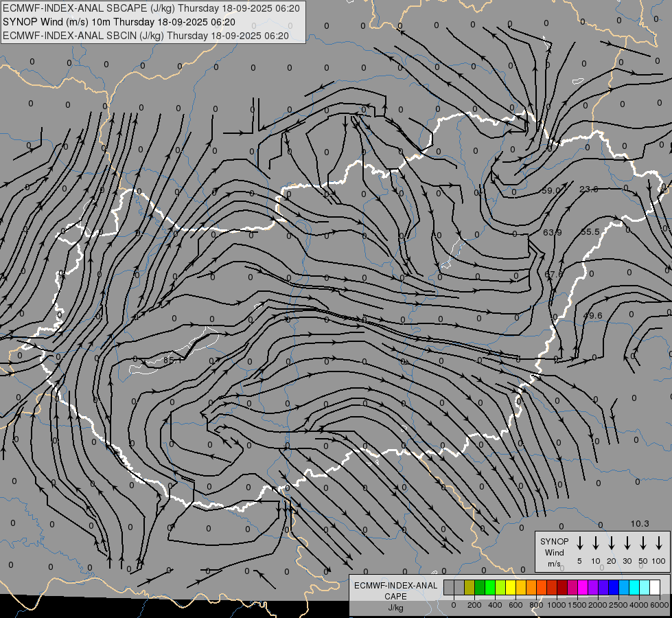This screenshot has height=618, width=672.
Task: Click the 1500 tick label on CAPE scale
Action: [577, 605]
